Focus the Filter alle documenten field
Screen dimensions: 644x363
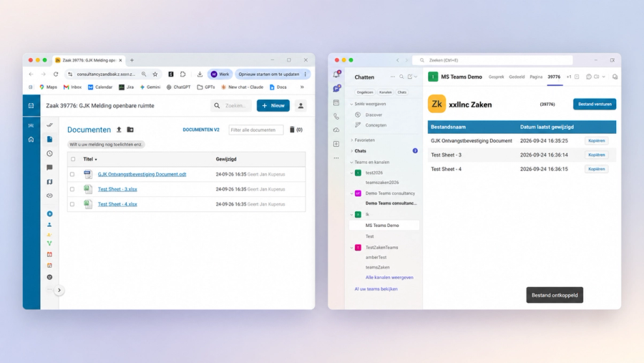(x=256, y=130)
